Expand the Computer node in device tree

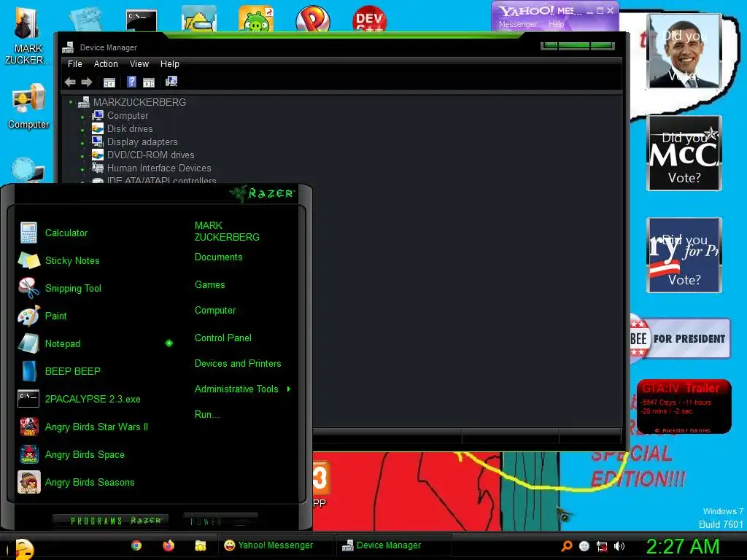(x=82, y=116)
